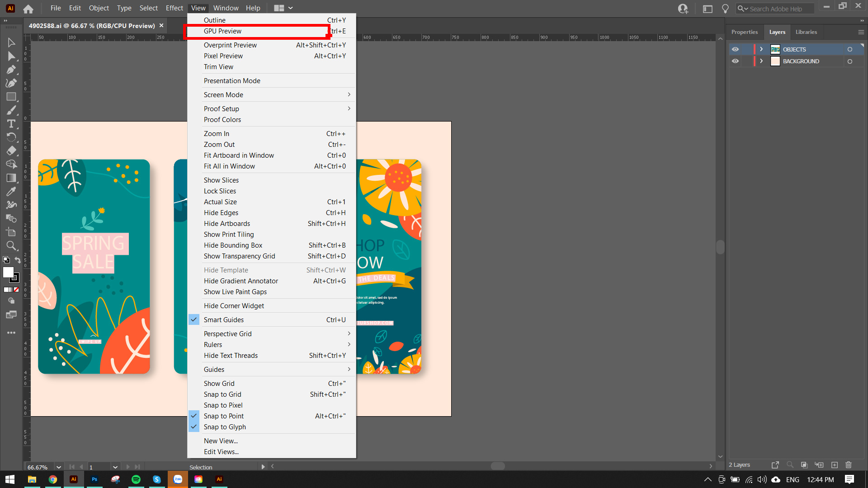Select the Eyedropper tool

tap(11, 192)
